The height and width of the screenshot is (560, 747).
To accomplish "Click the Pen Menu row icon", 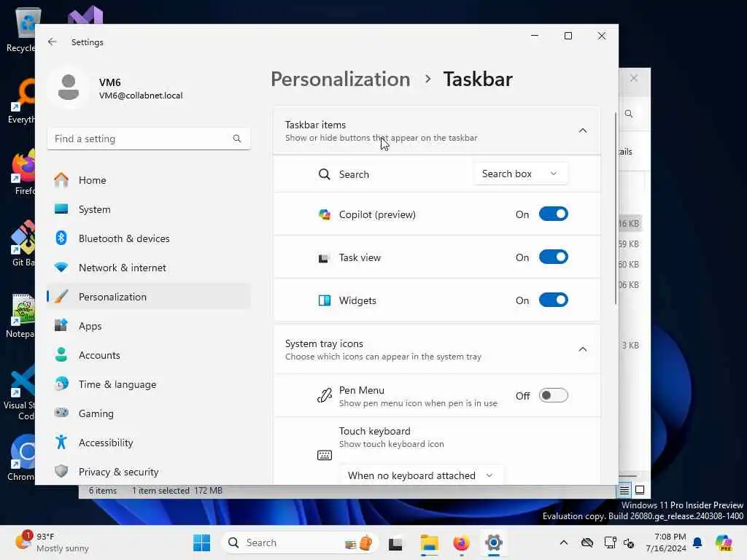I will pyautogui.click(x=325, y=395).
